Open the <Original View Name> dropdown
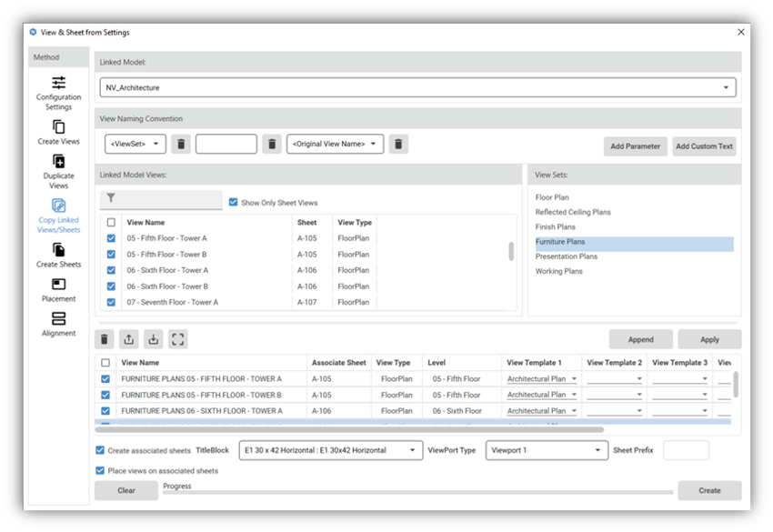Screen dimensions: 773x532 point(335,144)
